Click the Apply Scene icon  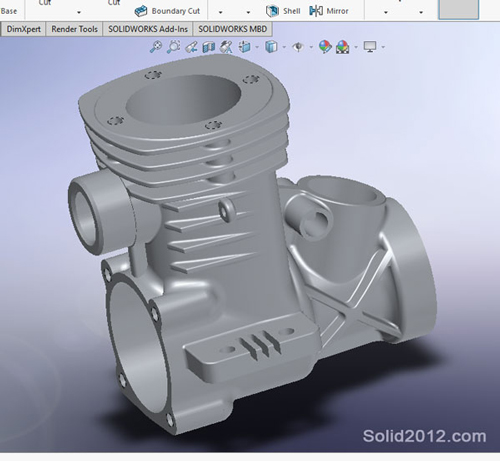(343, 47)
